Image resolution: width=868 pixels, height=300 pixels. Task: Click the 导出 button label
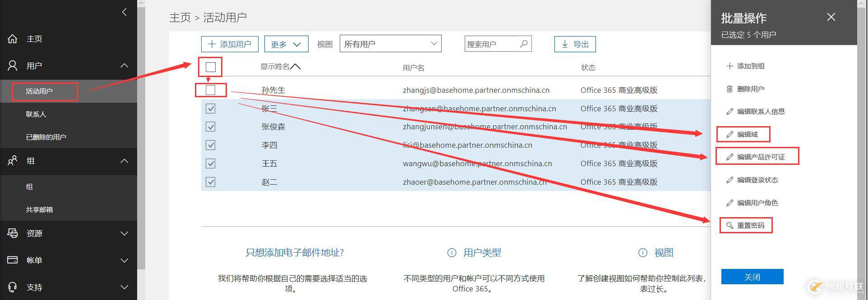click(581, 44)
